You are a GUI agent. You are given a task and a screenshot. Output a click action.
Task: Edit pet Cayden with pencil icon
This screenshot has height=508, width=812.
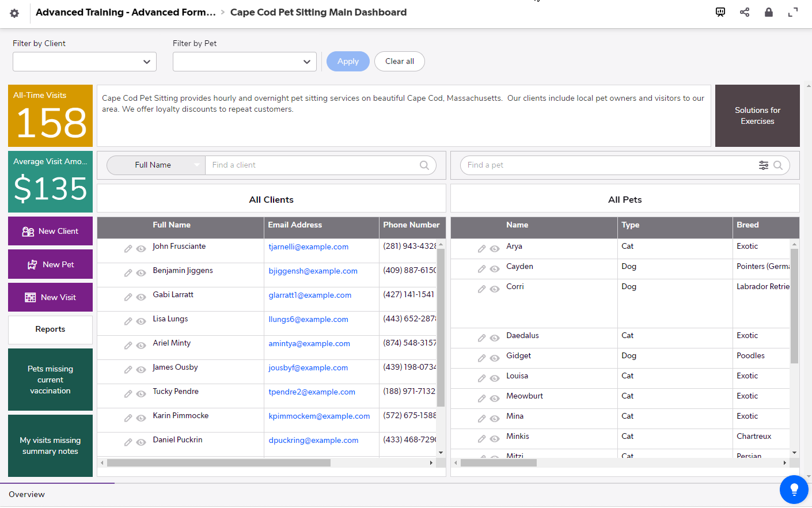coord(481,269)
